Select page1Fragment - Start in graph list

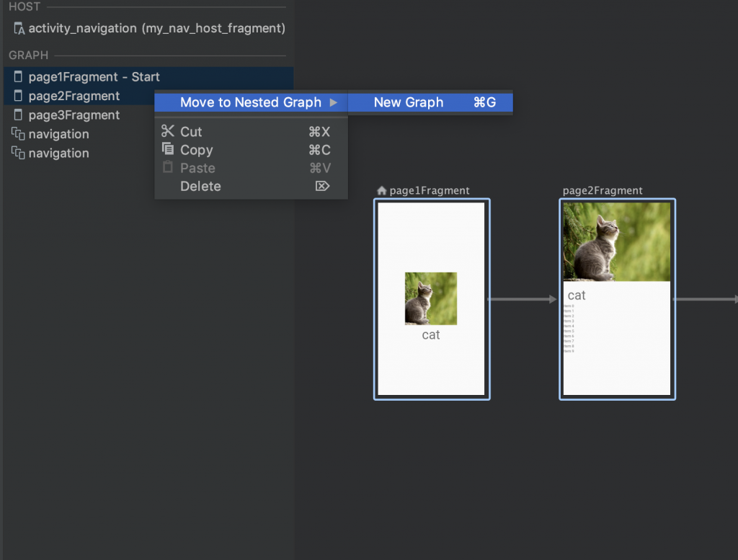(x=94, y=77)
